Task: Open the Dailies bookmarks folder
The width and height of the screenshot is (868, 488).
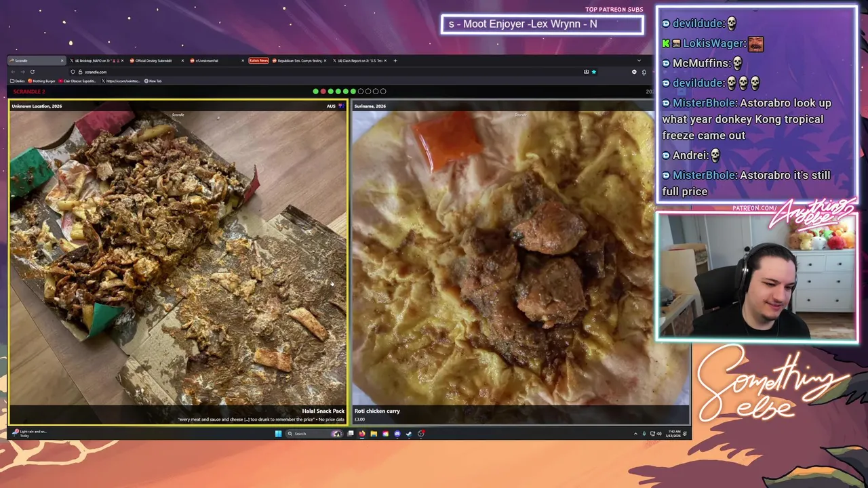Action: pyautogui.click(x=18, y=81)
